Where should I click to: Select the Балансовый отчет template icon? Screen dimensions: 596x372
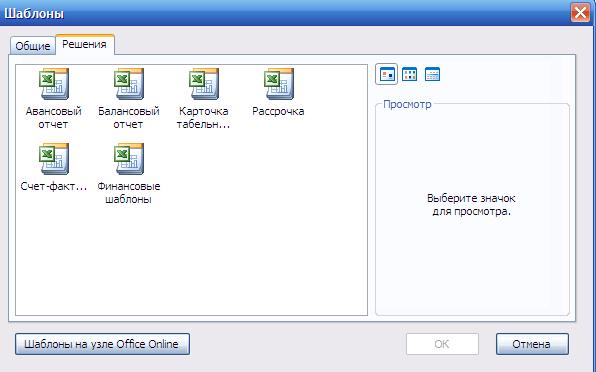pos(129,84)
